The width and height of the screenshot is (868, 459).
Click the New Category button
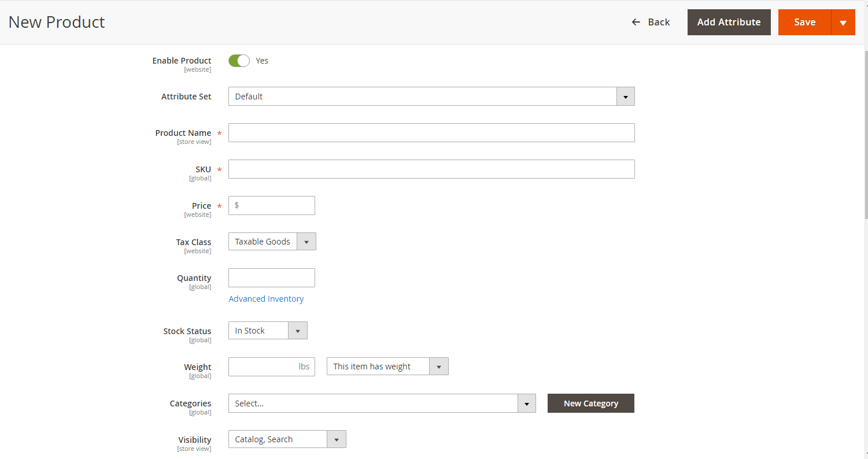coord(591,404)
